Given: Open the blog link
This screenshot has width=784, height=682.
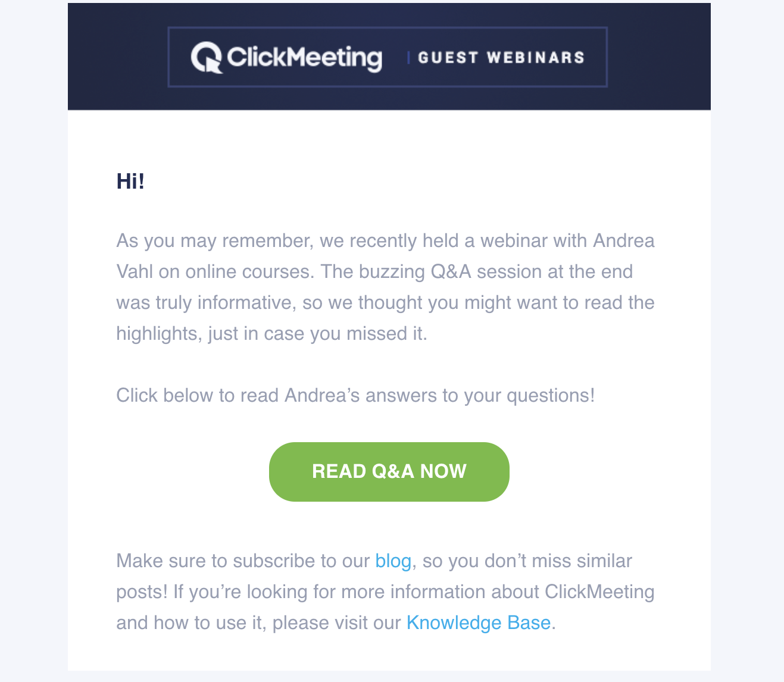Looking at the screenshot, I should (x=393, y=561).
